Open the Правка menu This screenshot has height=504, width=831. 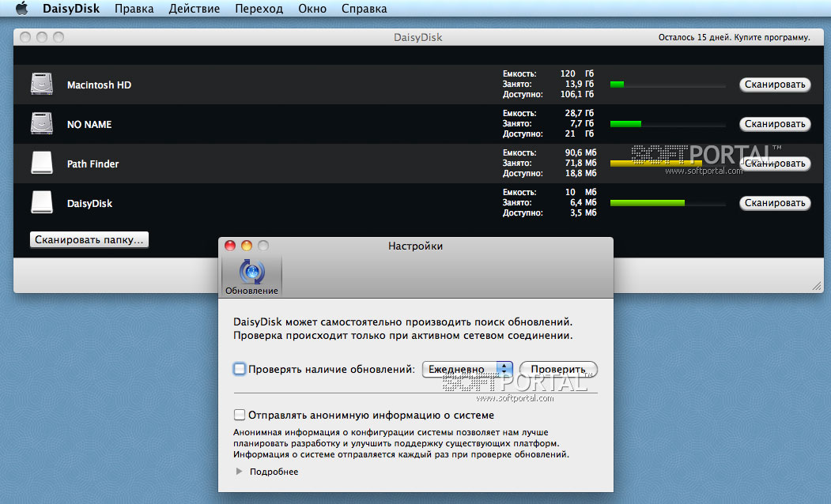pyautogui.click(x=134, y=9)
